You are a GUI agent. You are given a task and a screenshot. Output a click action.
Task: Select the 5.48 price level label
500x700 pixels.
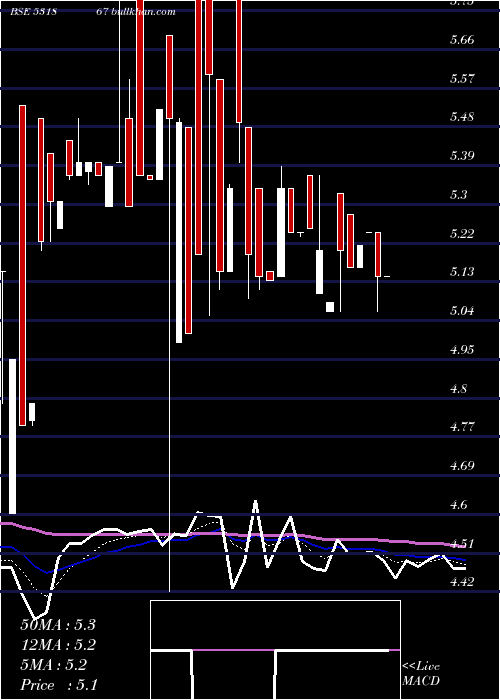pyautogui.click(x=462, y=117)
